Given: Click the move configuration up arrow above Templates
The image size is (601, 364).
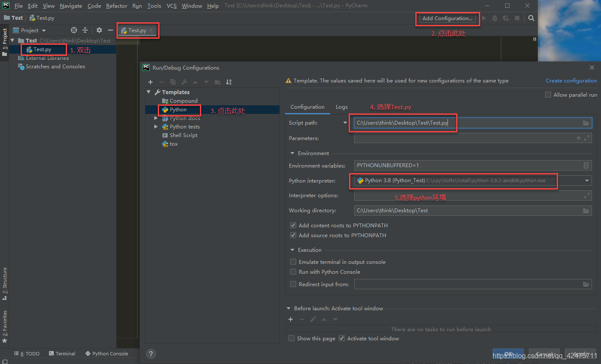Looking at the screenshot, I should click(x=195, y=82).
